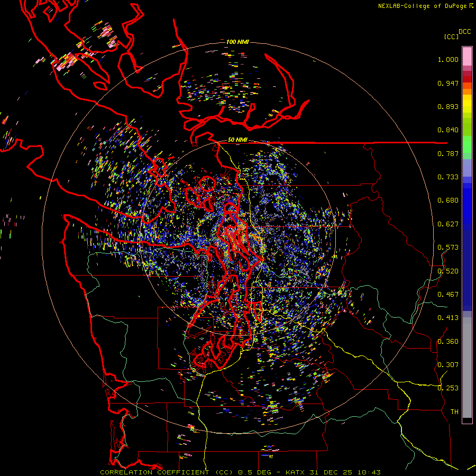Image resolution: width=476 pixels, height=476 pixels.
Task: Click the 100 NMI range ring label
Action: tap(237, 42)
